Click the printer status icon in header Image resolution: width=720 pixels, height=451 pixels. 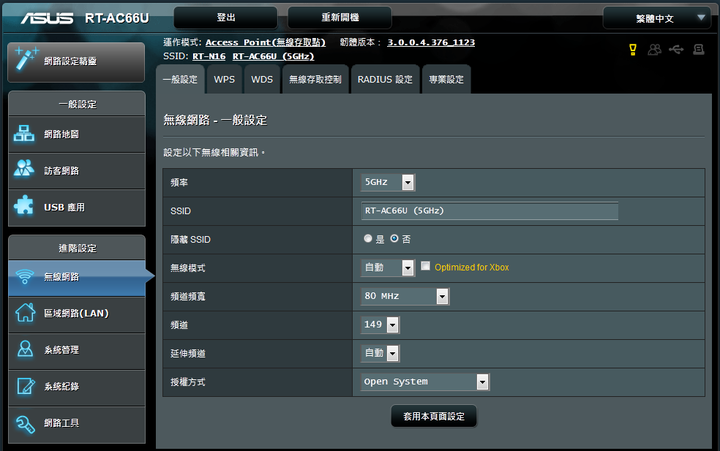698,50
